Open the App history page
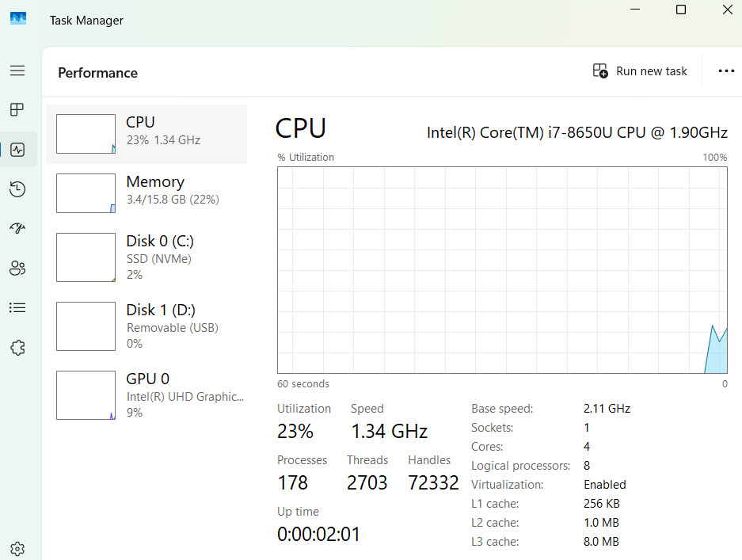 (17, 189)
